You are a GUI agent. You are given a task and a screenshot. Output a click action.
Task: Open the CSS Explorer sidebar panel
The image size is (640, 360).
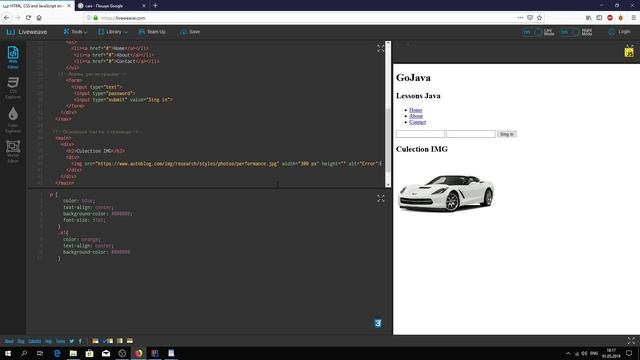click(13, 87)
